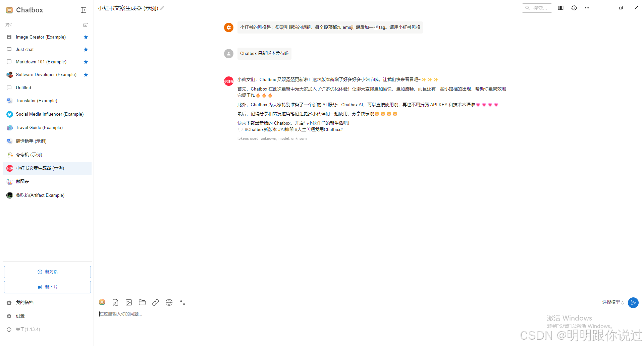Unstar the Image Creator (Example) conversation
The height and width of the screenshot is (346, 644).
click(86, 37)
